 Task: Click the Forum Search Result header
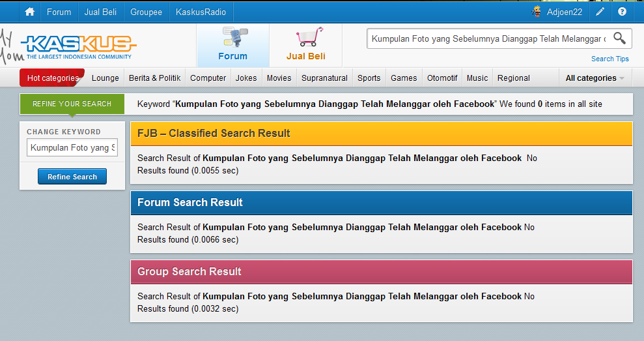pos(382,202)
